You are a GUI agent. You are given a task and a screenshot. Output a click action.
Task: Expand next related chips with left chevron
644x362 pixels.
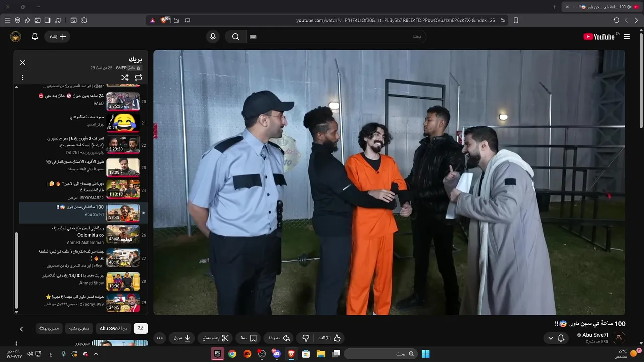(21, 329)
